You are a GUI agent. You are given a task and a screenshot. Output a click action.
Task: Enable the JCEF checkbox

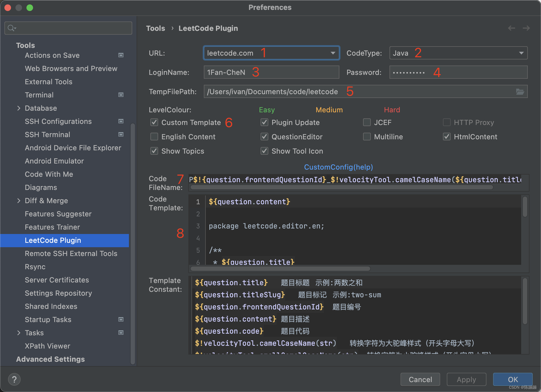(x=367, y=122)
